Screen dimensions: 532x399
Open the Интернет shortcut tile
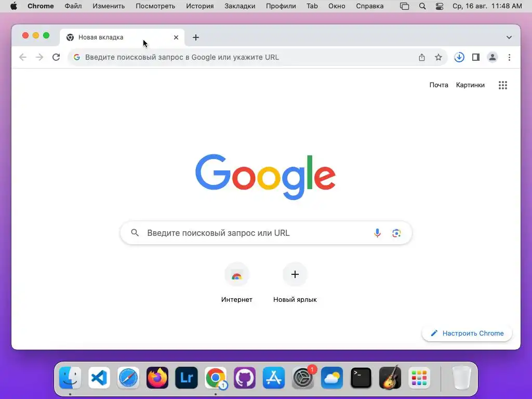(237, 283)
